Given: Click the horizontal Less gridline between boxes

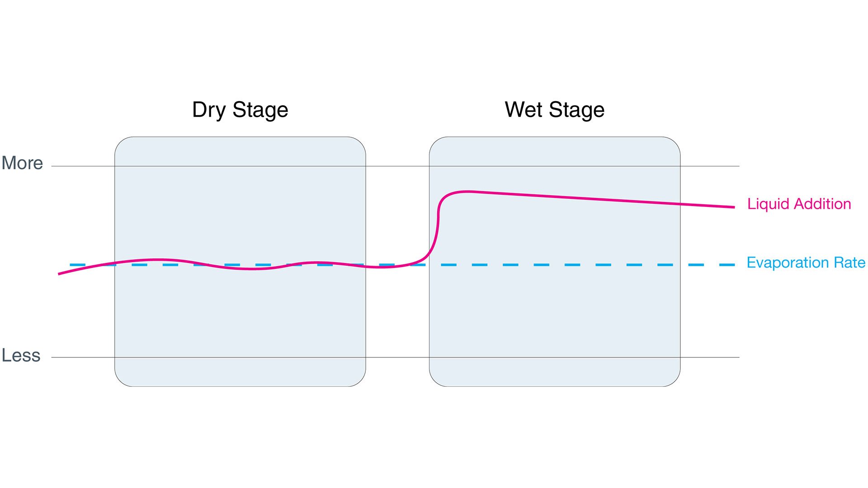Looking at the screenshot, I should click(x=397, y=357).
